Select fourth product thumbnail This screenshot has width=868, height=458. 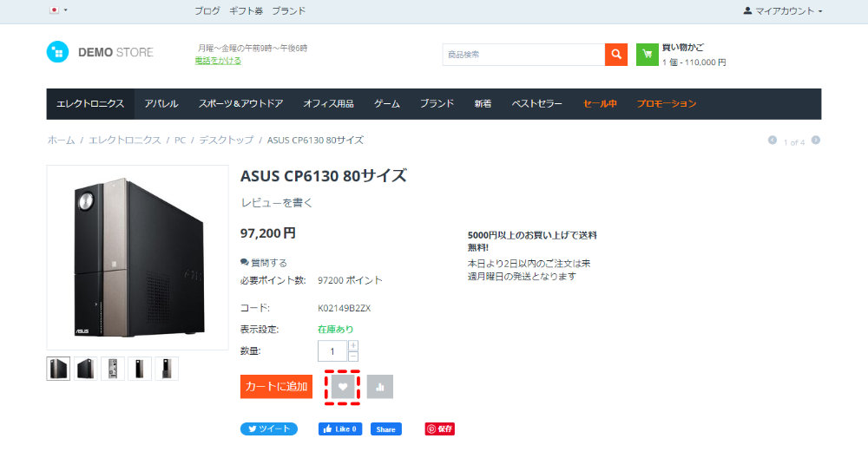pos(140,369)
